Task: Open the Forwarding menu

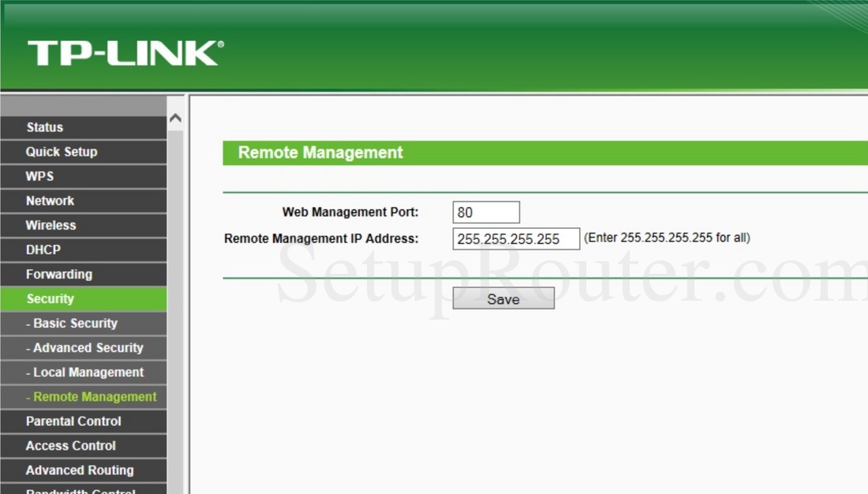Action: click(58, 274)
